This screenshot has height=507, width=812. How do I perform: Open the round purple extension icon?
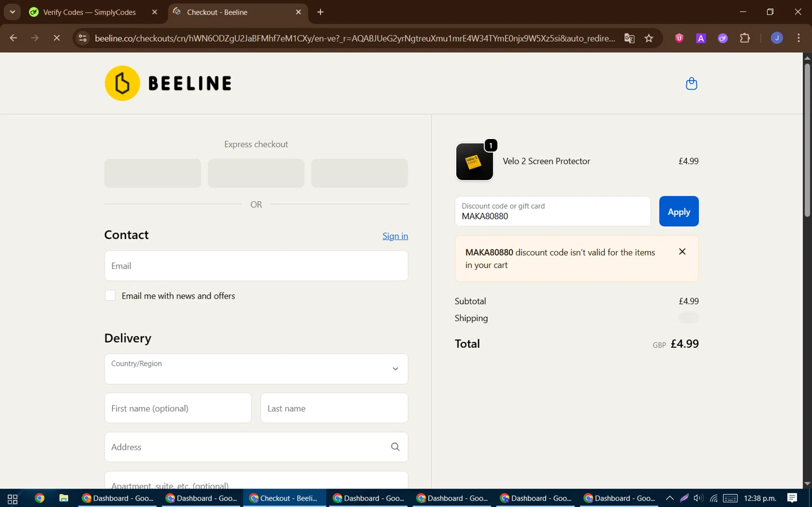(x=723, y=38)
